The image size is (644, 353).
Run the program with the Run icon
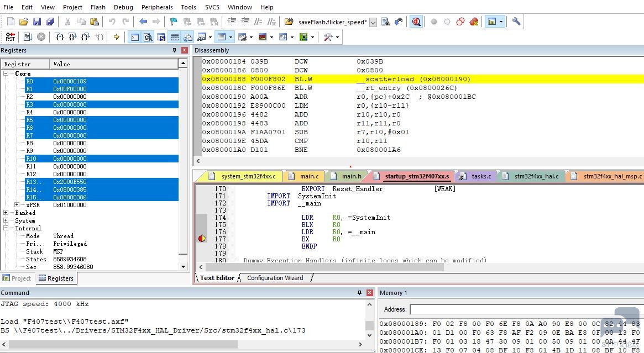pyautogui.click(x=28, y=38)
